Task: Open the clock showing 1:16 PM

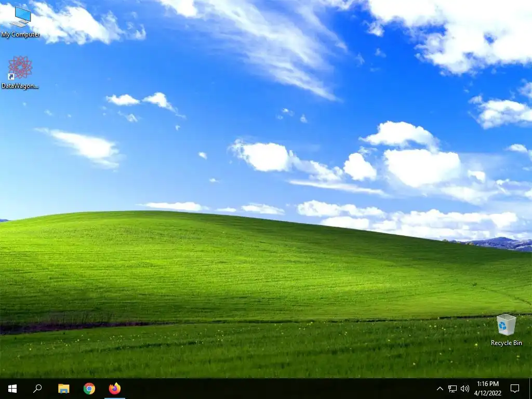Action: (x=487, y=389)
